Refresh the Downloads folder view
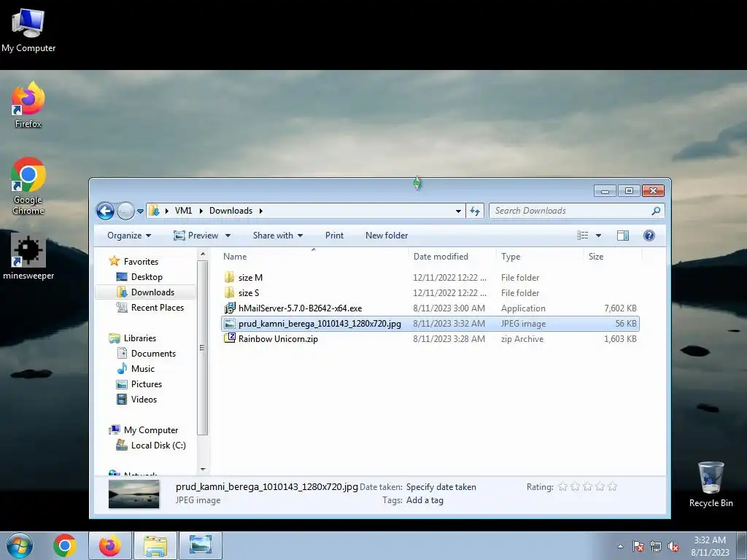 (475, 211)
